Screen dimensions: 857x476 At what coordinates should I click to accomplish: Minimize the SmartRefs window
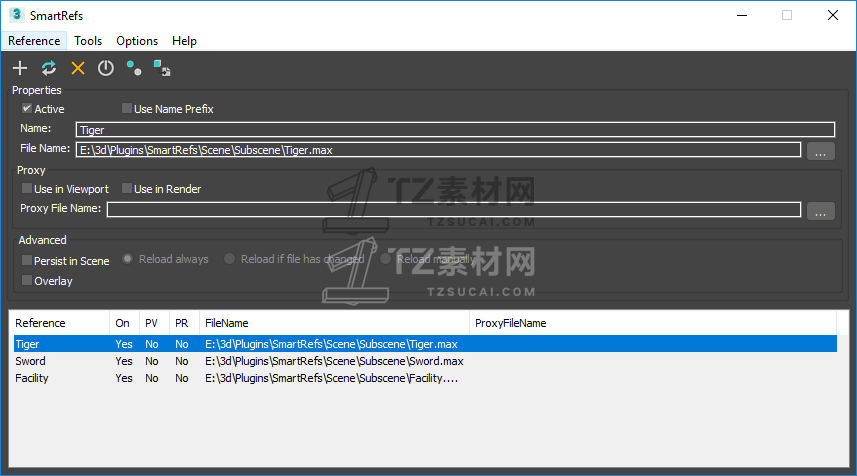click(x=742, y=15)
